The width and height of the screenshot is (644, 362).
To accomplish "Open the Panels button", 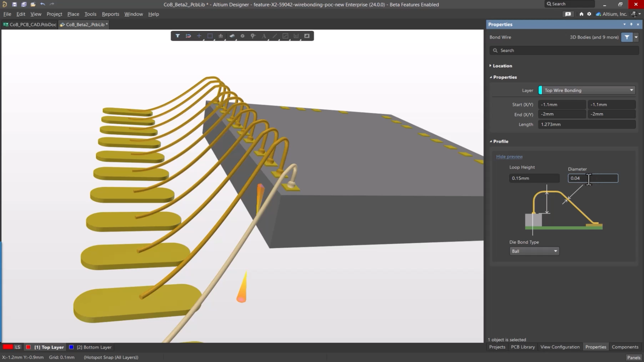I will pos(633,357).
